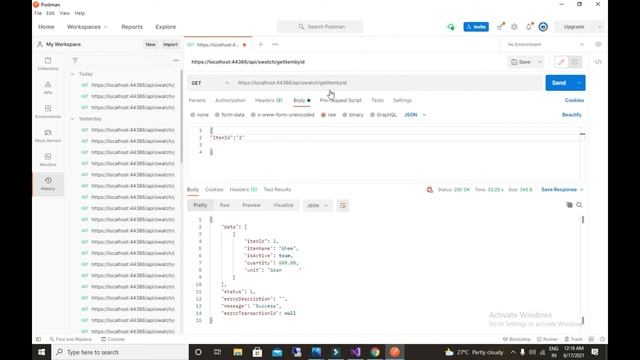The width and height of the screenshot is (640, 360).
Task: Open the Workspaces dropdown
Action: [87, 27]
